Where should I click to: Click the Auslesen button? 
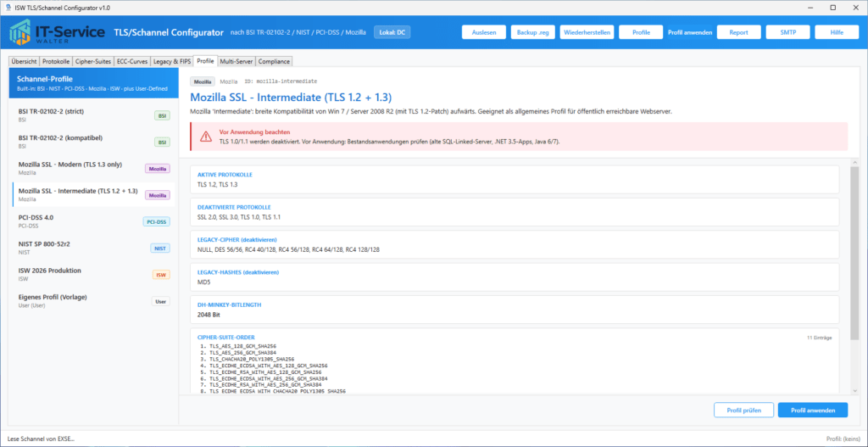tap(484, 32)
